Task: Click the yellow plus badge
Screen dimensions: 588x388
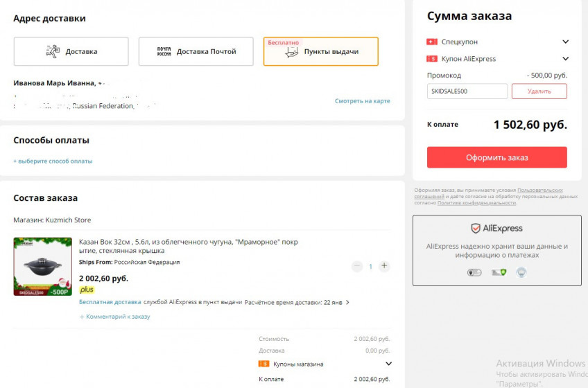Action: pos(87,290)
